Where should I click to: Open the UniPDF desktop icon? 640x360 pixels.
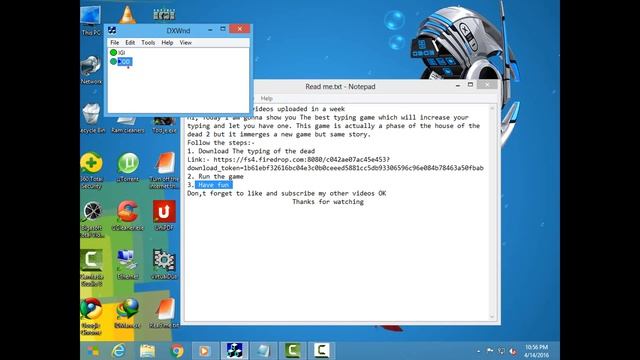[164, 216]
